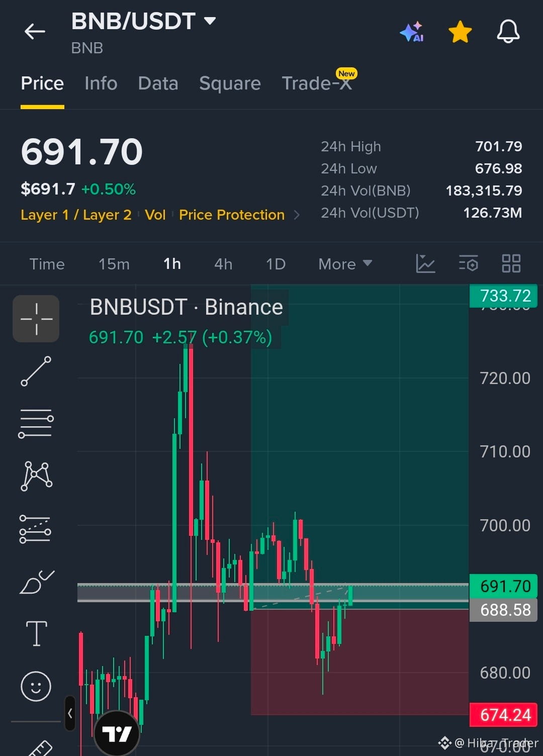The height and width of the screenshot is (756, 543).
Task: Select the Time chart interval
Action: tap(47, 264)
